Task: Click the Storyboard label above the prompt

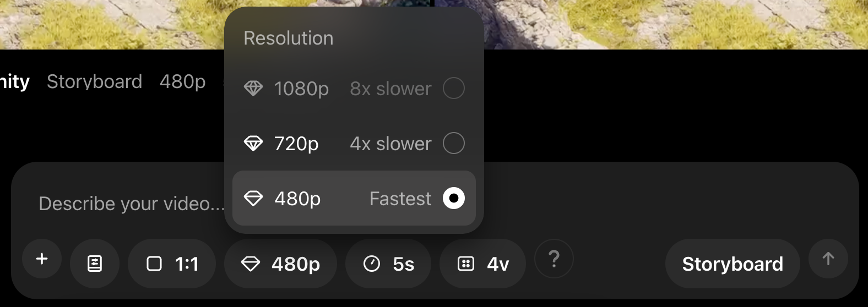Action: coord(95,81)
